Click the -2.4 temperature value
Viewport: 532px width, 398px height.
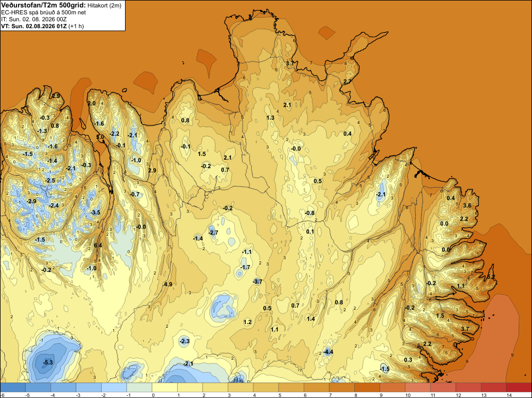[54, 205]
